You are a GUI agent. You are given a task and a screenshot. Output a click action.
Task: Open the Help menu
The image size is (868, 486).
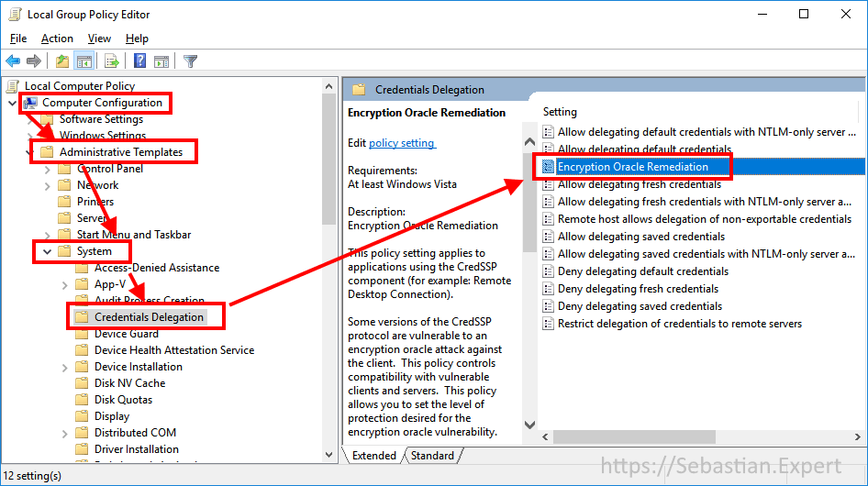(137, 39)
